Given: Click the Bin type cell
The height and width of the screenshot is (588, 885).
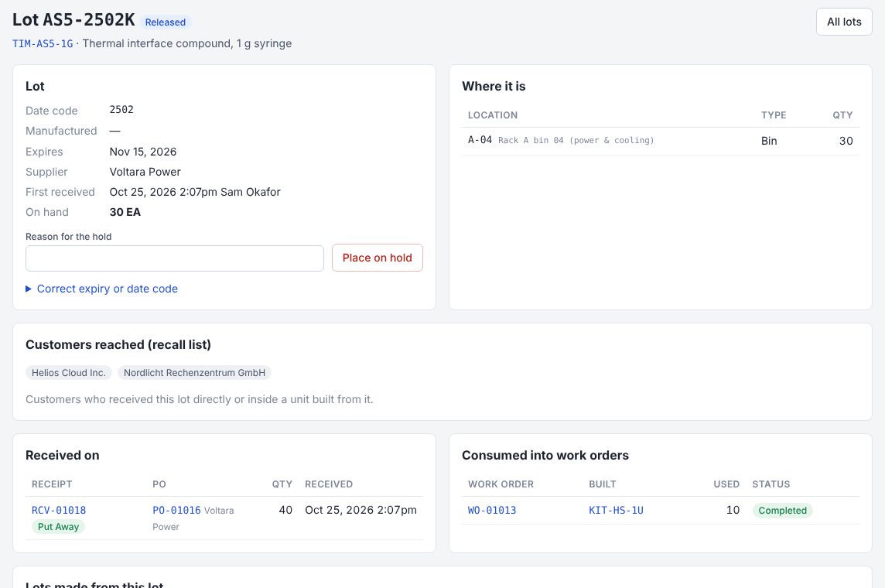Looking at the screenshot, I should point(769,141).
